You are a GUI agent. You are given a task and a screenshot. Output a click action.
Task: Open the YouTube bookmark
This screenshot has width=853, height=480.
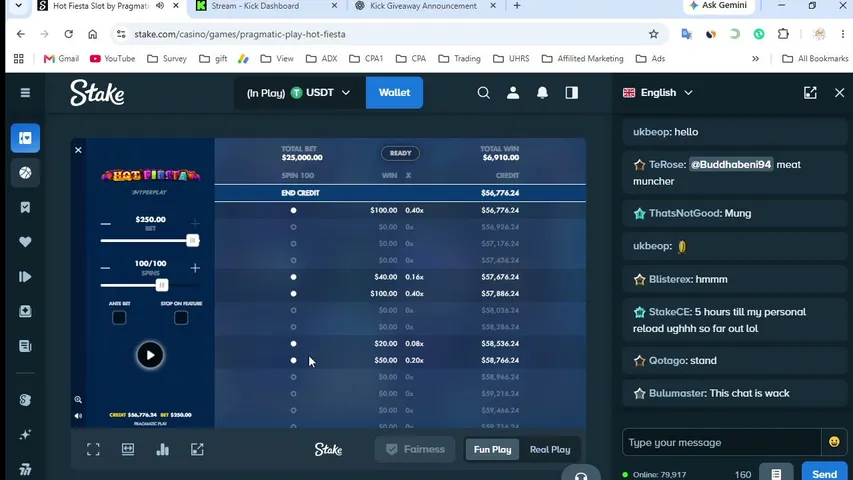[x=113, y=58]
